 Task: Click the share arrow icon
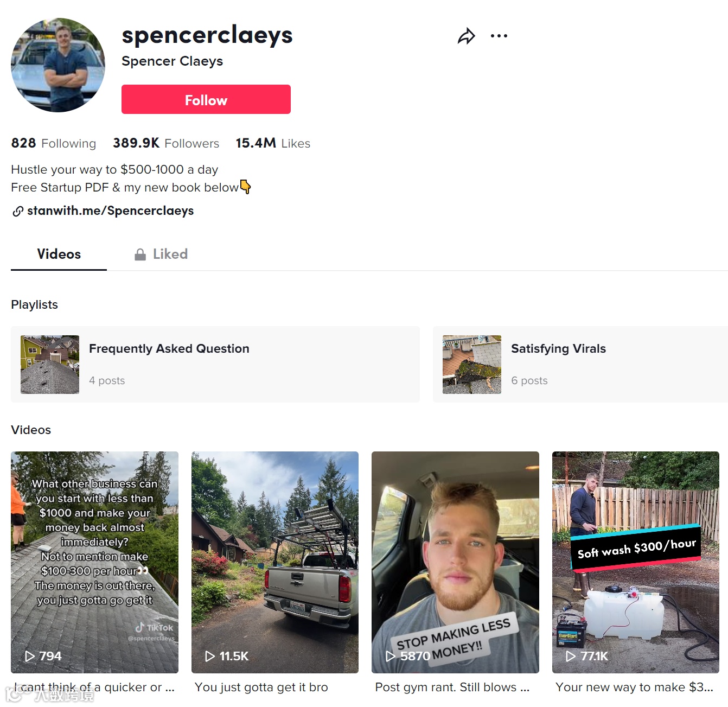[x=466, y=36]
